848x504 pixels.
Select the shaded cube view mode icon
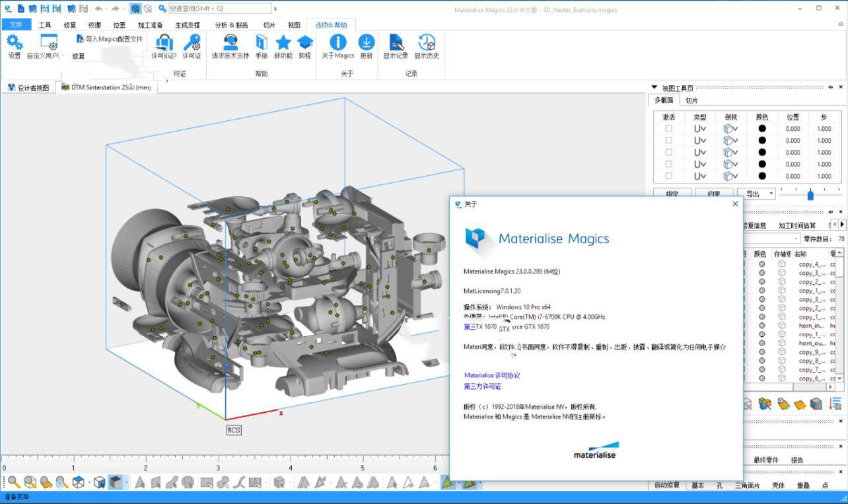(115, 482)
